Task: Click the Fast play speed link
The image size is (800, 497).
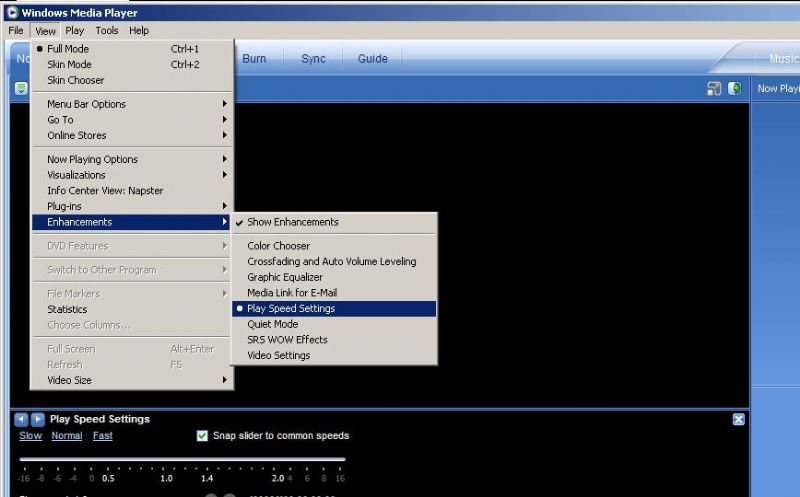Action: 103,436
